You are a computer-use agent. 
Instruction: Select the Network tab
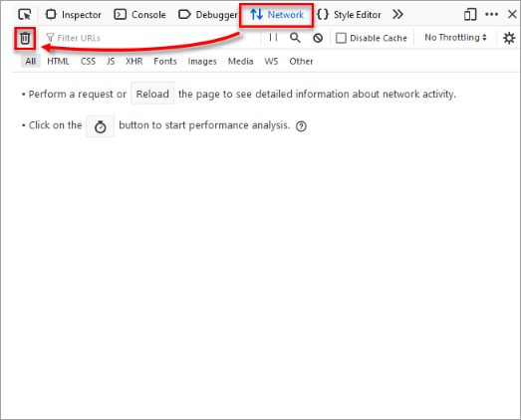click(277, 15)
